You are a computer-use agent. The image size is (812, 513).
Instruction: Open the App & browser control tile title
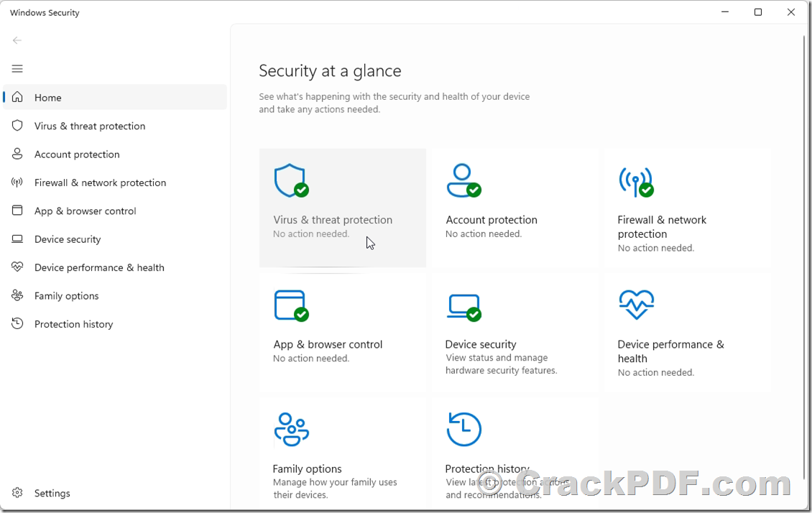(327, 344)
